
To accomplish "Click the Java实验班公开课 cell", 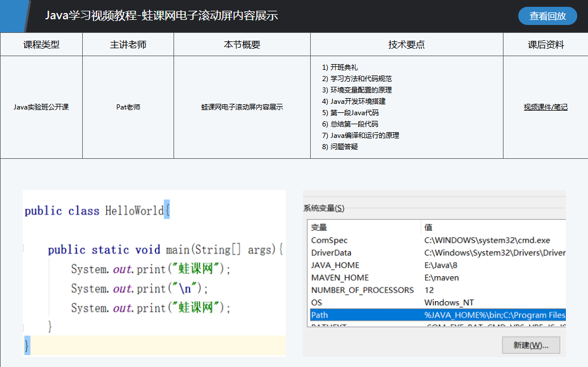I will tap(41, 107).
